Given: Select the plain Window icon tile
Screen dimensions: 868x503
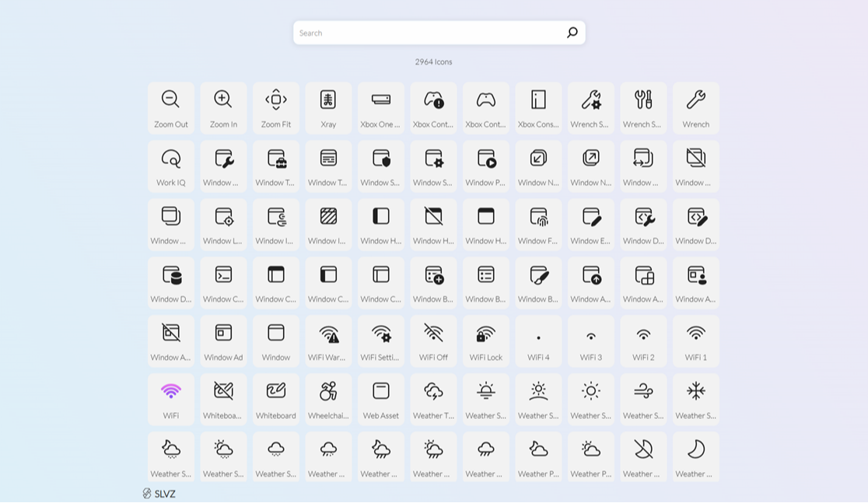Looking at the screenshot, I should point(275,341).
